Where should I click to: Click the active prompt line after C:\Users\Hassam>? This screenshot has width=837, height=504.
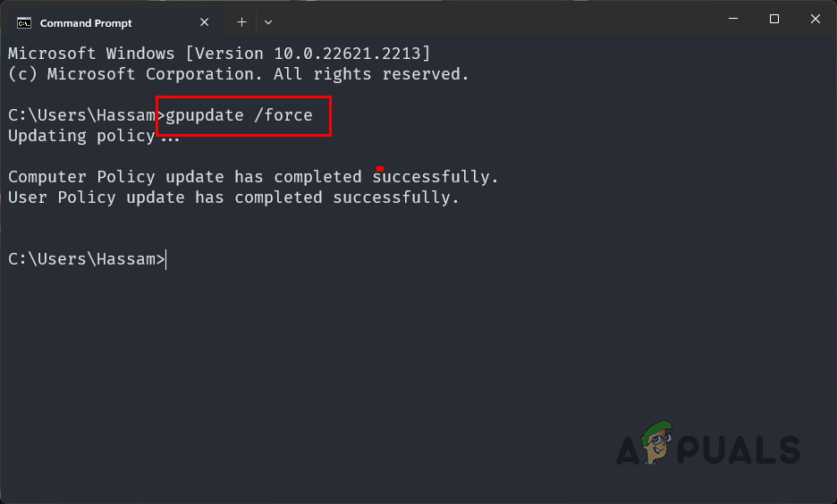[166, 259]
